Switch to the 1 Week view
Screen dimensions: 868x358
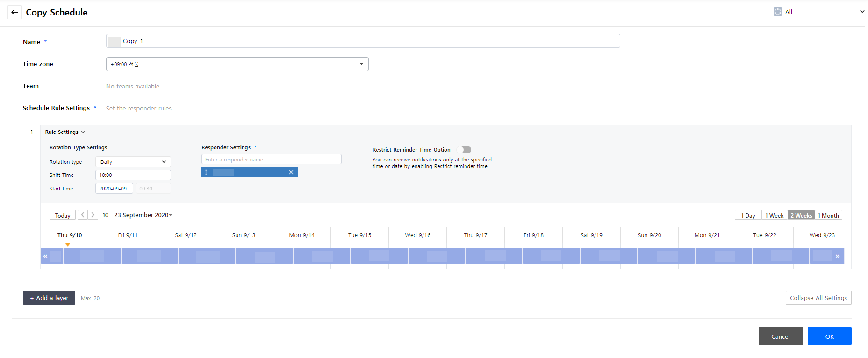click(x=774, y=215)
